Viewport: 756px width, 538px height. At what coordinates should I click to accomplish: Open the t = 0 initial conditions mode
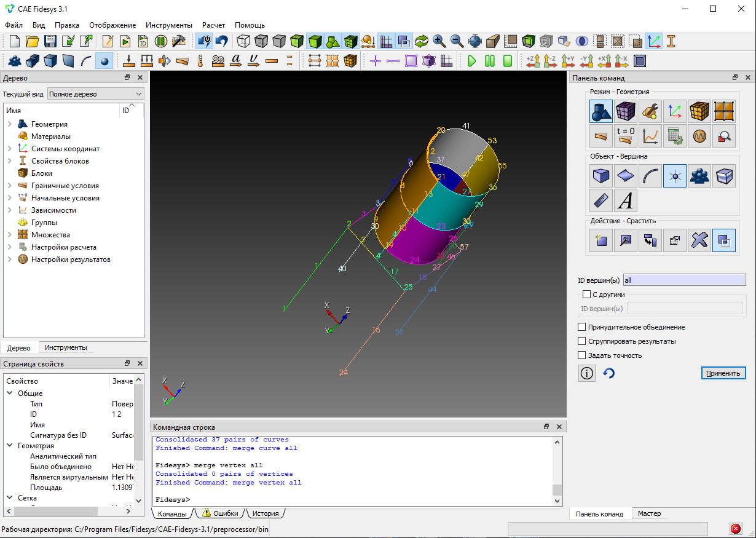(x=626, y=136)
